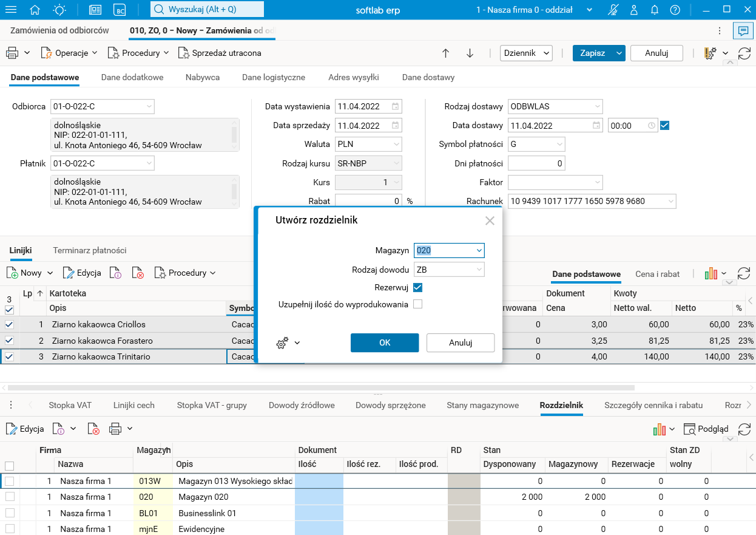Refresh the Rozdzielnik grid
The image size is (756, 535).
coord(744,429)
